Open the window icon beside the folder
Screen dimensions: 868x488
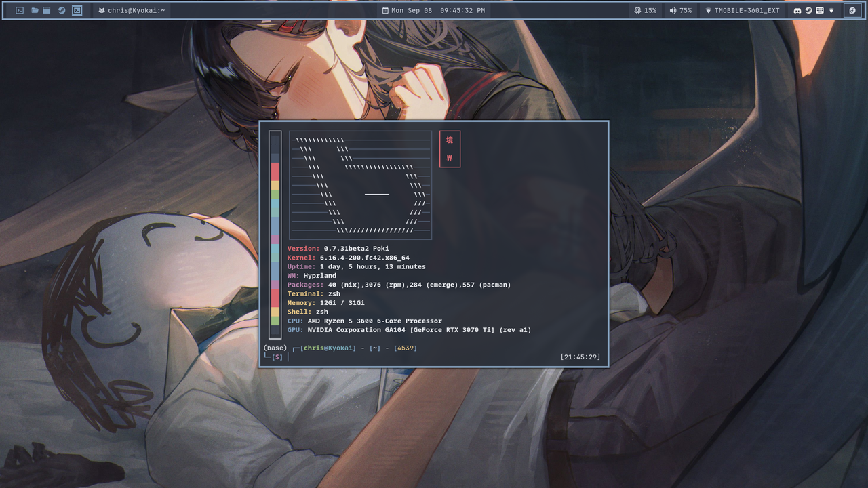(47, 10)
